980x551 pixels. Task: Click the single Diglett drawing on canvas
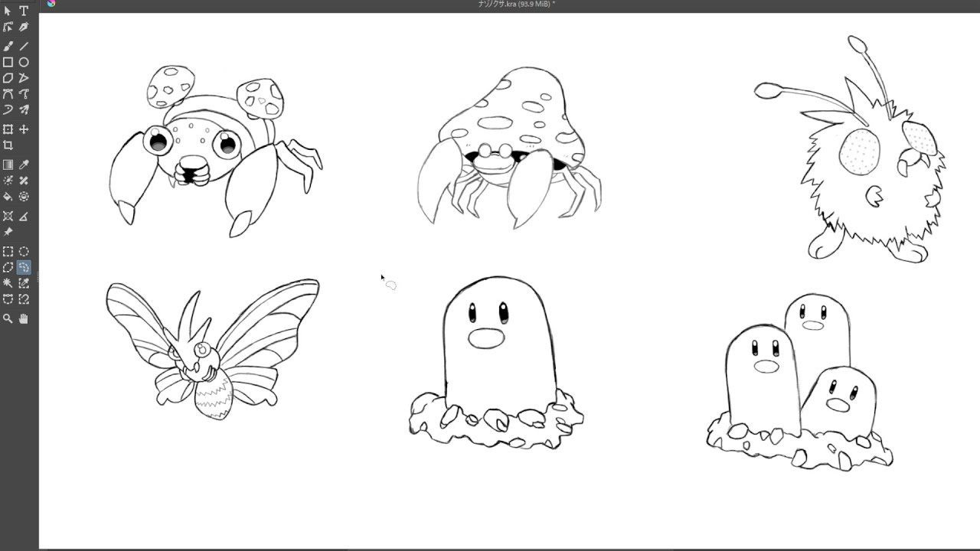(x=495, y=363)
